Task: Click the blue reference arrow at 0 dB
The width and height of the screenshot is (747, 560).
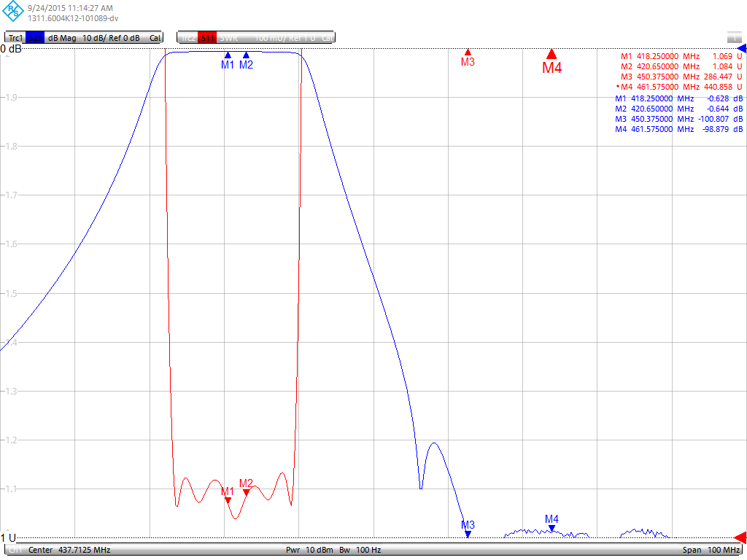Action: [x=742, y=49]
